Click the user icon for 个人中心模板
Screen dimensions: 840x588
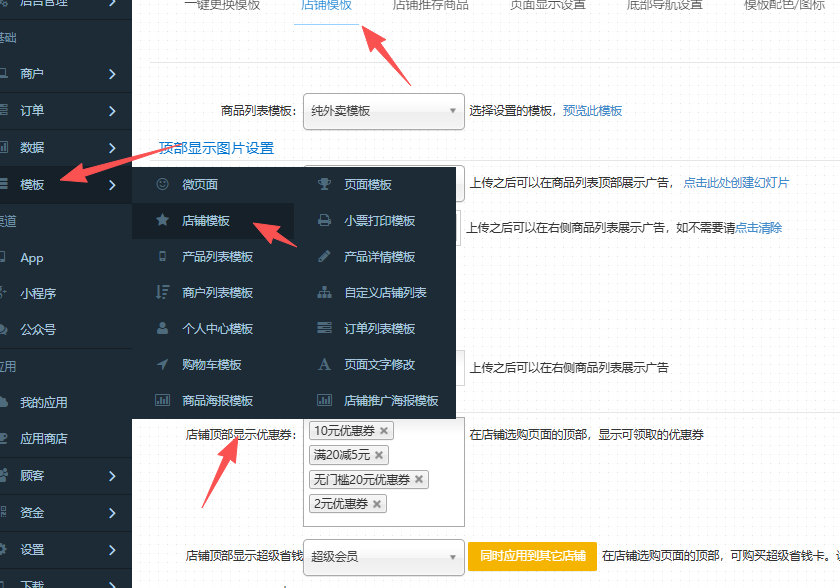click(162, 328)
